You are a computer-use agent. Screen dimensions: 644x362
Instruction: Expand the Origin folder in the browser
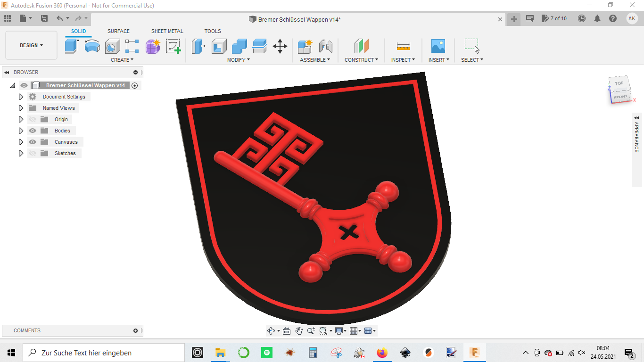(x=21, y=119)
